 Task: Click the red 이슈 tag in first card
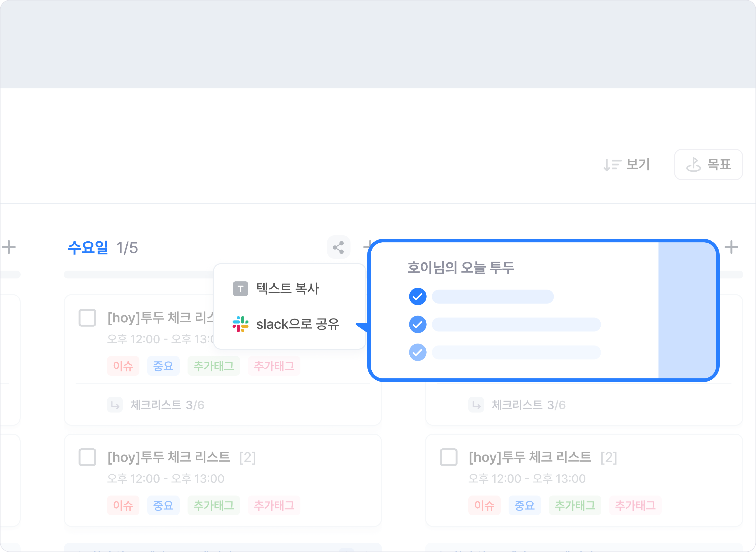point(123,366)
